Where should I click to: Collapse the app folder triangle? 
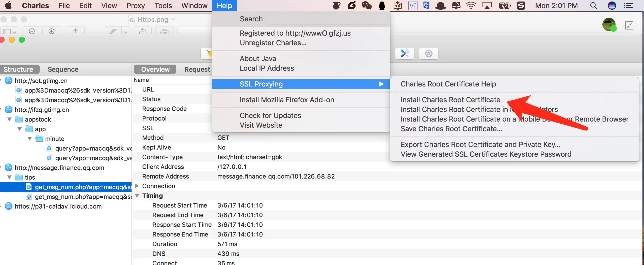[x=20, y=129]
